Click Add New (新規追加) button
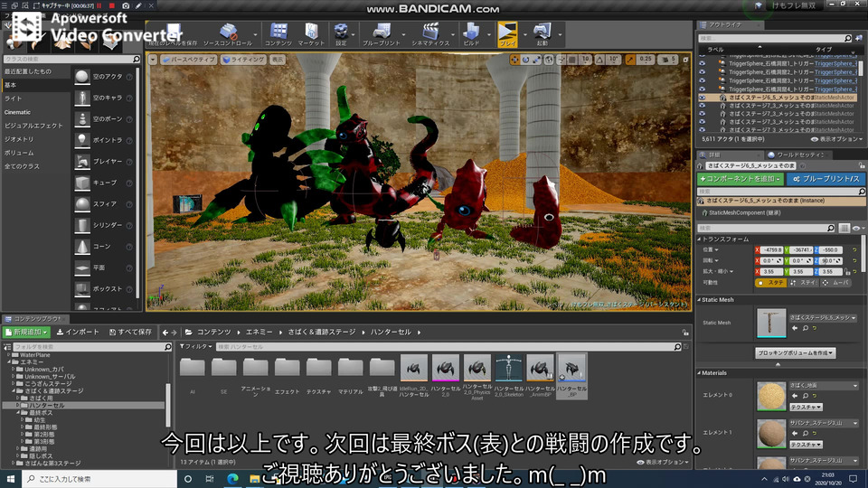The width and height of the screenshot is (868, 488). 26,332
